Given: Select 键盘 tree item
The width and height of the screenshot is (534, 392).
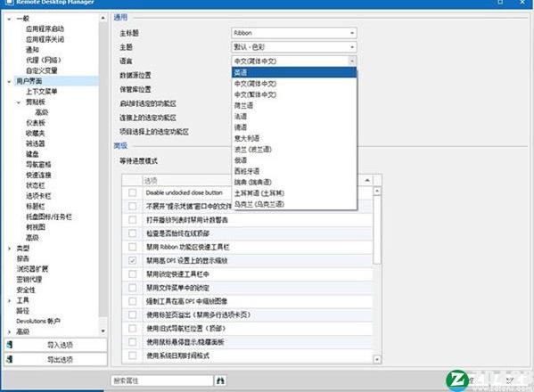Looking at the screenshot, I should [32, 154].
